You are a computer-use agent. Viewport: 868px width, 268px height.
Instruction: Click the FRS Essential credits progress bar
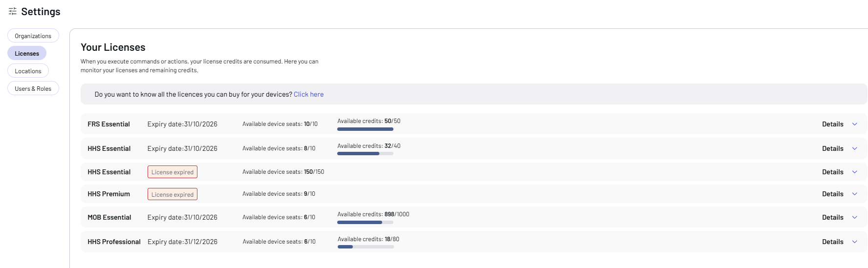tap(365, 129)
